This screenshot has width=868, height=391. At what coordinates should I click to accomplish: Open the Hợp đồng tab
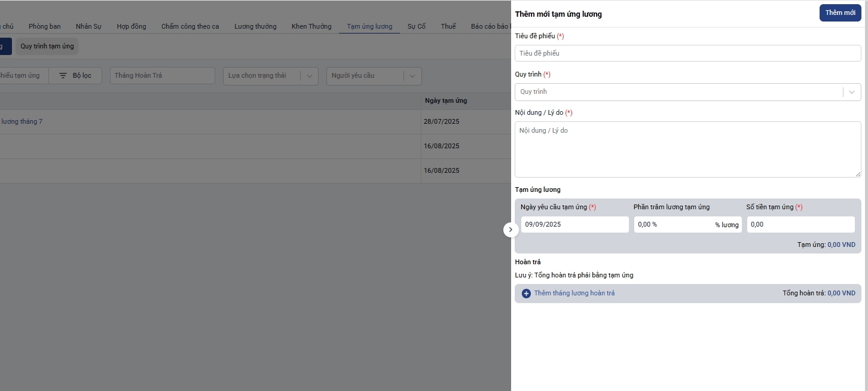coord(132,26)
